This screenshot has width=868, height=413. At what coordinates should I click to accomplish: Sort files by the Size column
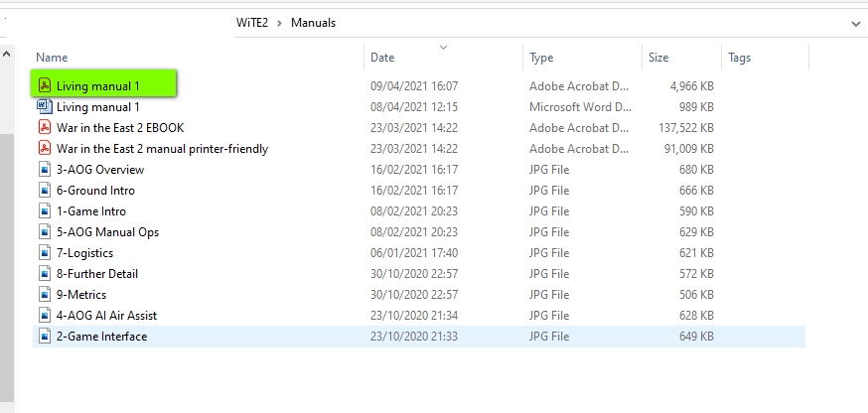click(x=658, y=58)
